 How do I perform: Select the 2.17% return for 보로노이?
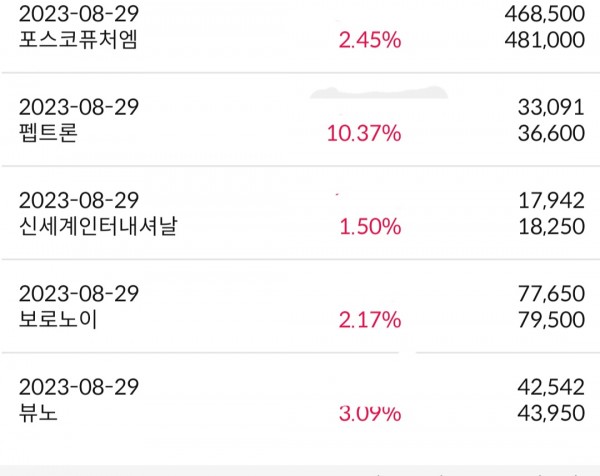(370, 320)
